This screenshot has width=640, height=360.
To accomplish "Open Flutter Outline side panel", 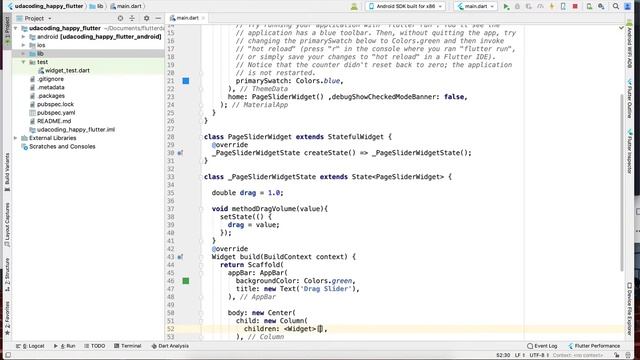I will click(x=629, y=99).
